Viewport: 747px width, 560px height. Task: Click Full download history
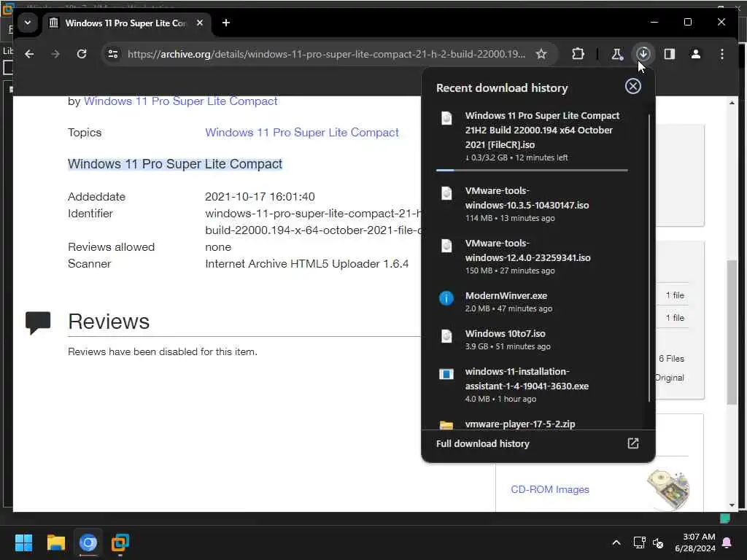point(483,443)
